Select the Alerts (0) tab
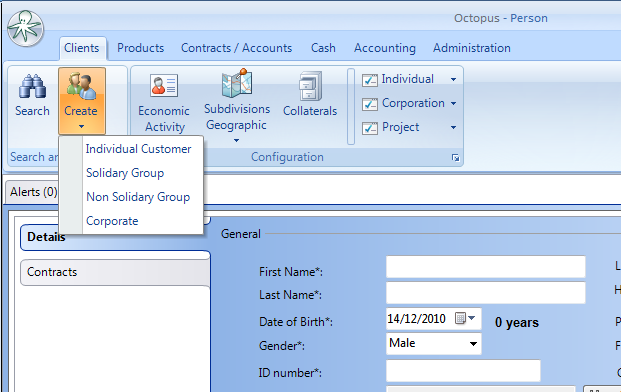 tap(33, 192)
